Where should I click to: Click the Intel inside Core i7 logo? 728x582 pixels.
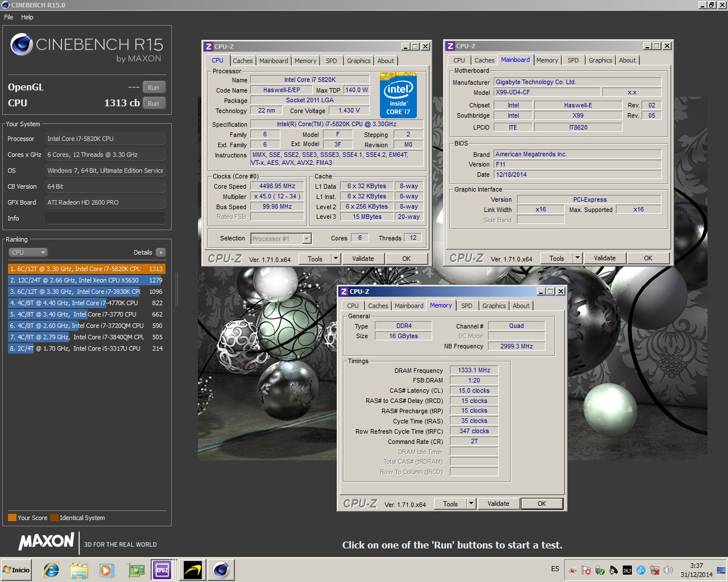point(398,95)
